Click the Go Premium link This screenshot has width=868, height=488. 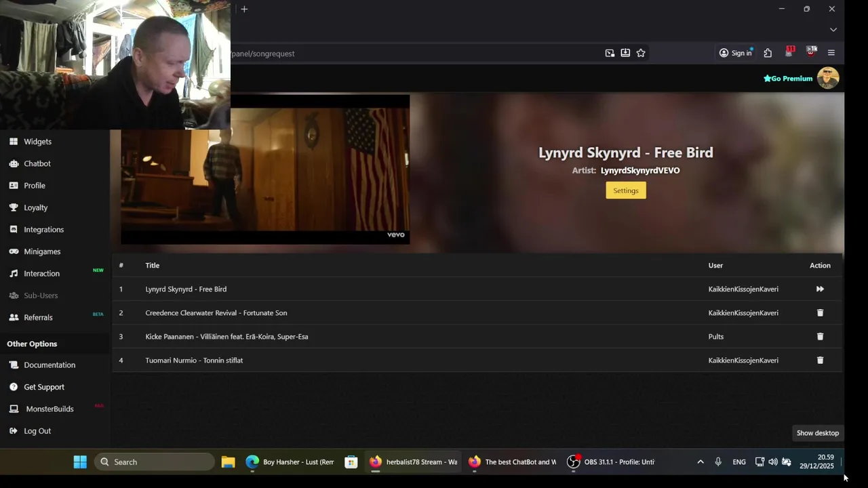point(788,79)
